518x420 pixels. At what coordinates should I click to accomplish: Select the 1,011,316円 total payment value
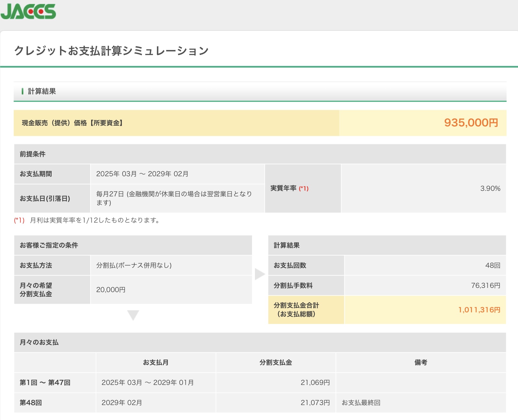click(x=479, y=310)
